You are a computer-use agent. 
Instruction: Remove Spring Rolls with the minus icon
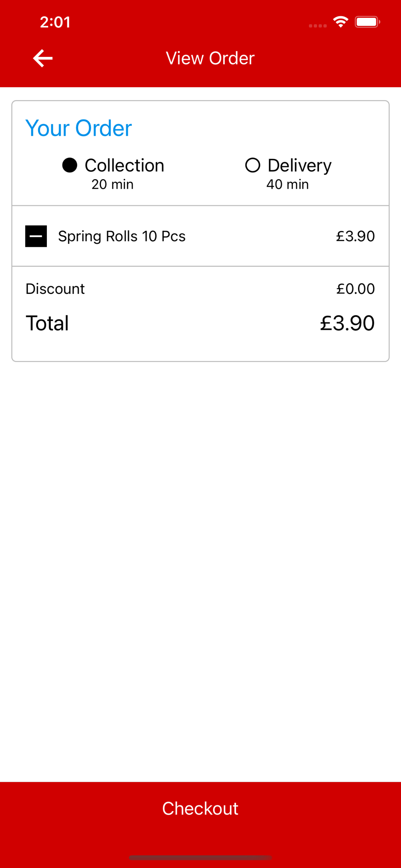pos(36,236)
